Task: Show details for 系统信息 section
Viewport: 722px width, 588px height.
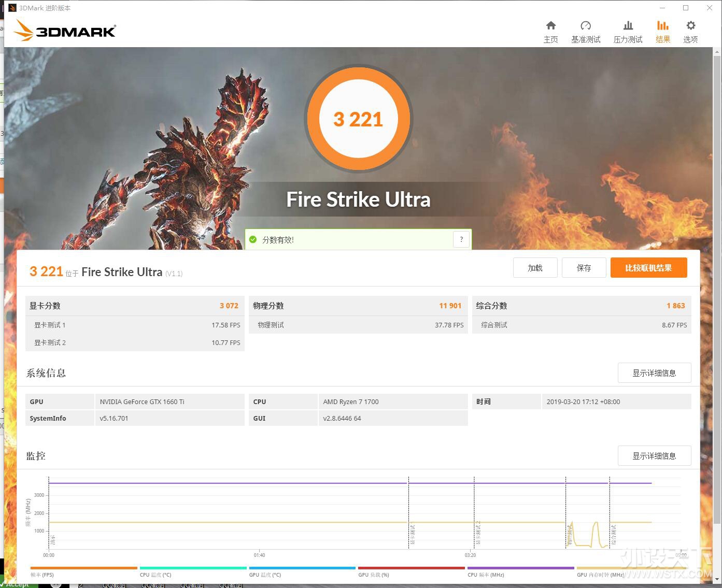Action: coord(655,373)
